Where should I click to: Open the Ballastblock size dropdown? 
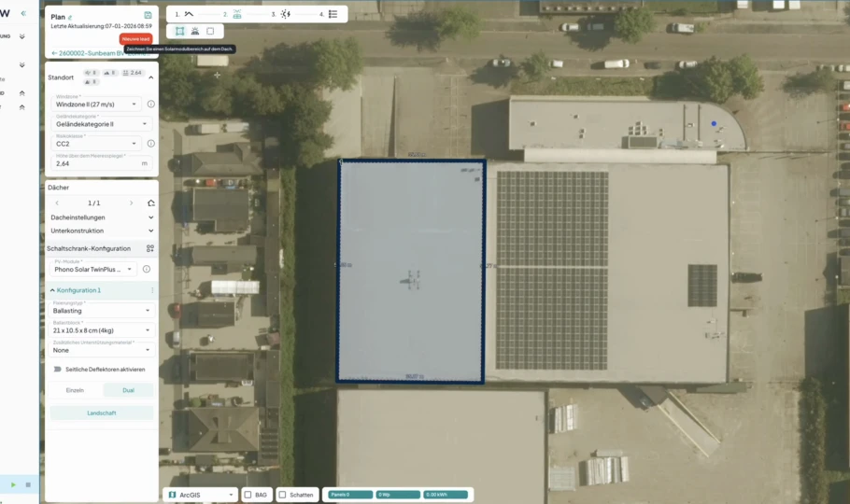tap(102, 330)
